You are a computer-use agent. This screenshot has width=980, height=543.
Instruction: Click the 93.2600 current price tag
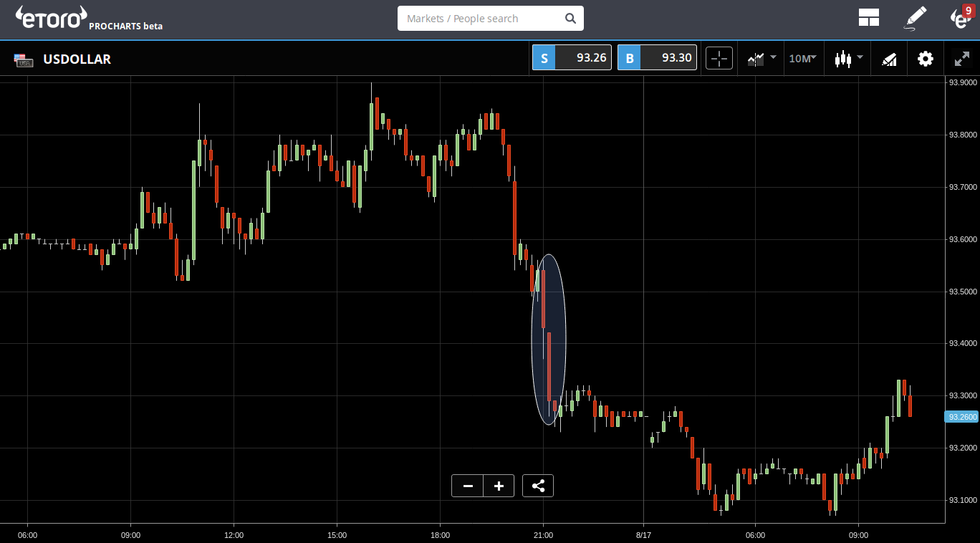coord(961,417)
